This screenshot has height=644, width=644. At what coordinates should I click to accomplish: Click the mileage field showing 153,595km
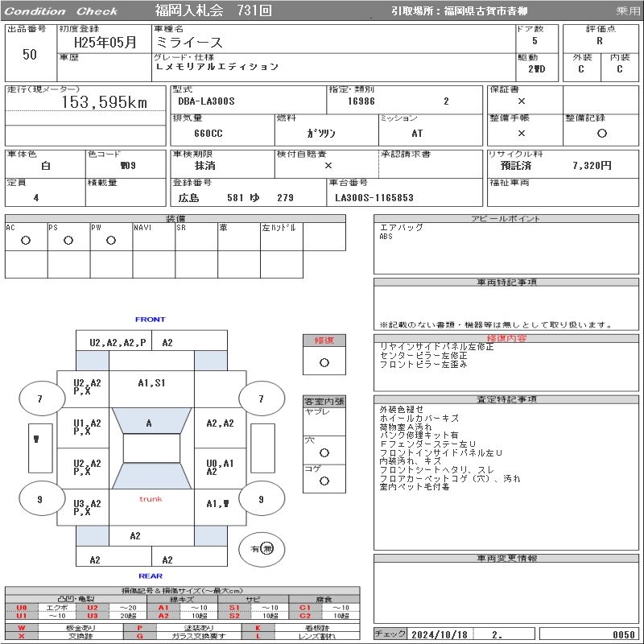tap(105, 102)
